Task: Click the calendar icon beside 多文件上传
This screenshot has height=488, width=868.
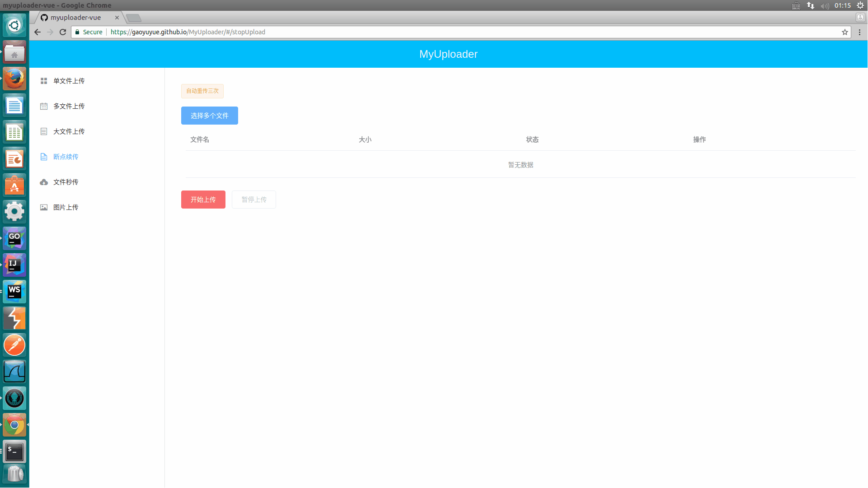Action: [x=44, y=106]
